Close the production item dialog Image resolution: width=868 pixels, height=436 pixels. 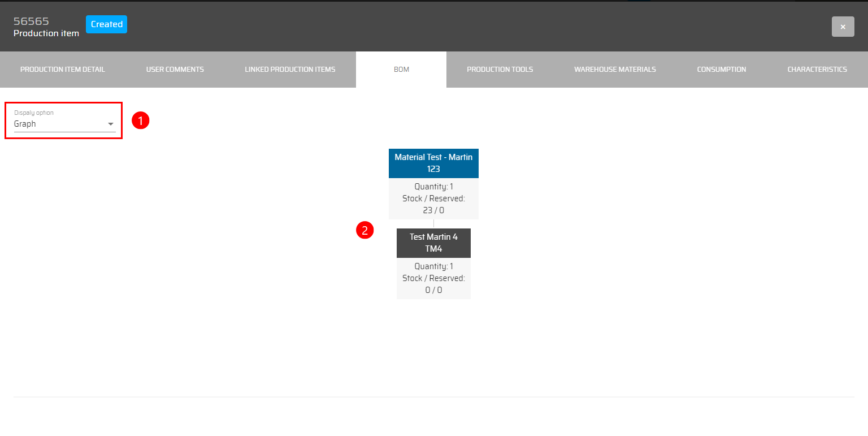click(843, 27)
